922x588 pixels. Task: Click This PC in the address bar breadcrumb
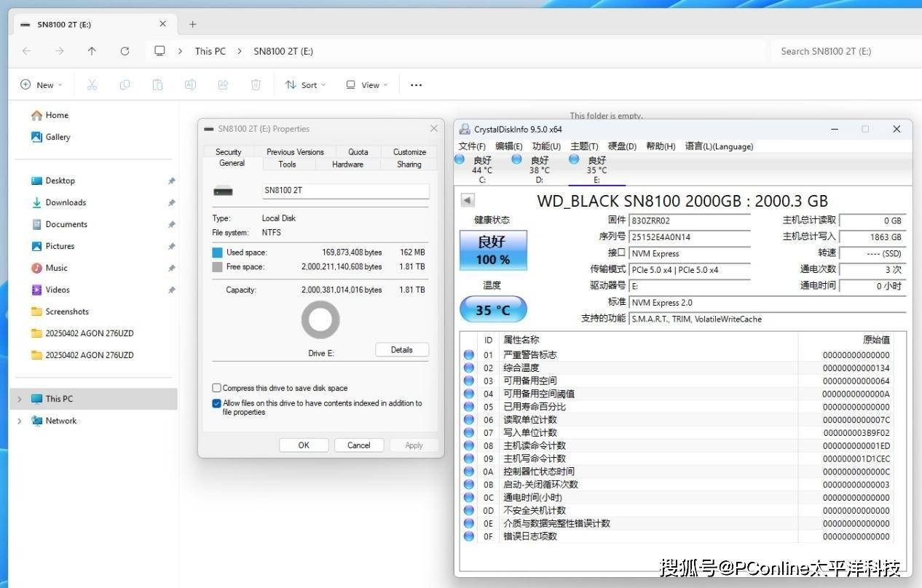point(210,51)
